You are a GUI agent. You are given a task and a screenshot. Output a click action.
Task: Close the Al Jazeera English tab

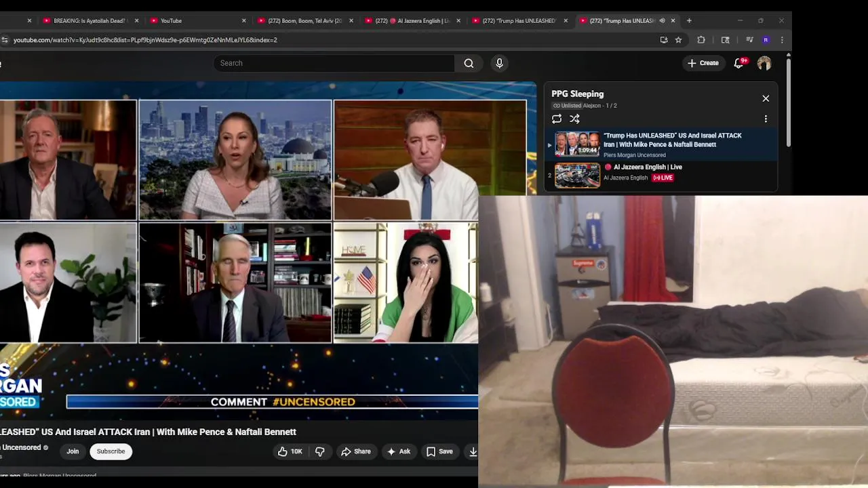(458, 20)
